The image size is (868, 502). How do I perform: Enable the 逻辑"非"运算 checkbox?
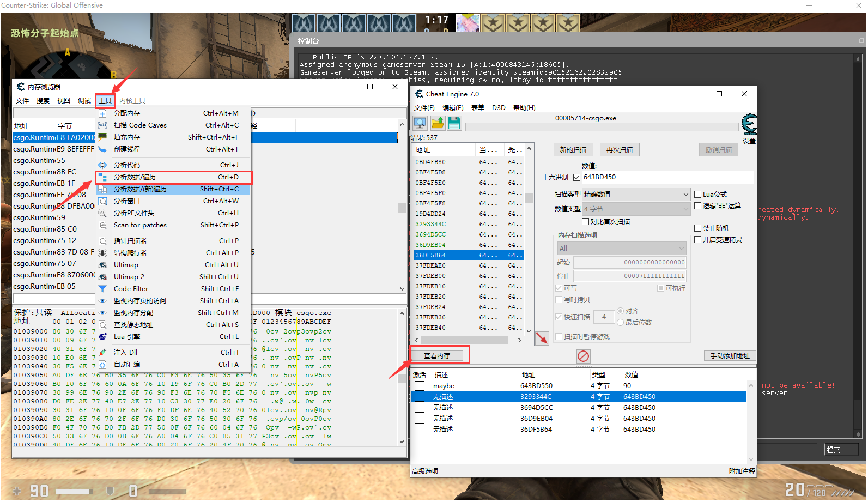tap(697, 206)
